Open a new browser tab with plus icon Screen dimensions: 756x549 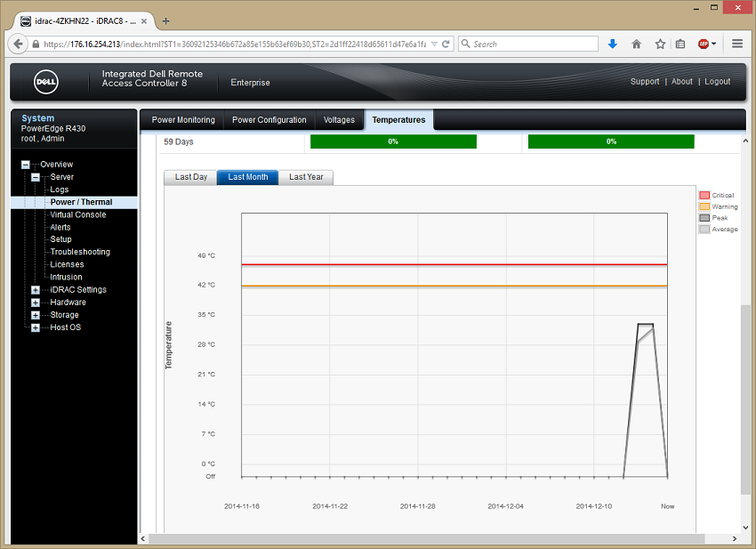tap(165, 20)
